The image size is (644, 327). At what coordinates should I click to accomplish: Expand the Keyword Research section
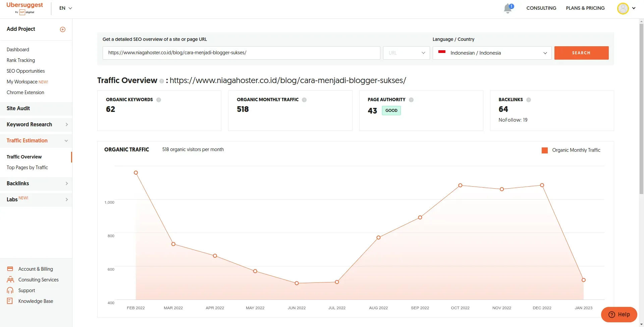[x=36, y=125]
